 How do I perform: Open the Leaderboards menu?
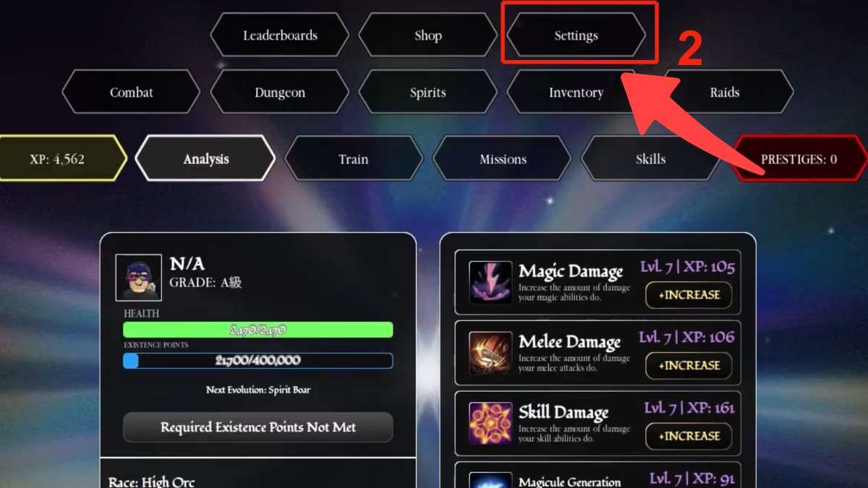click(280, 35)
